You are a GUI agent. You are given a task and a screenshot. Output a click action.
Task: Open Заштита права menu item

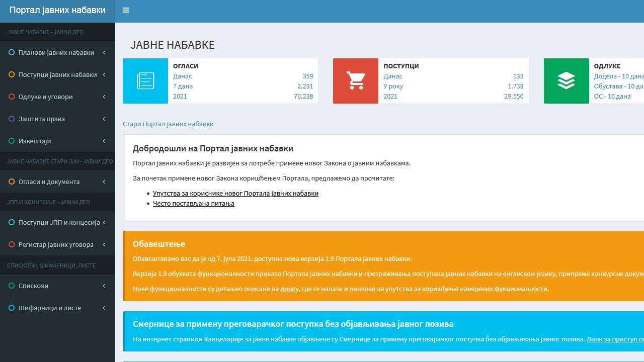click(57, 119)
